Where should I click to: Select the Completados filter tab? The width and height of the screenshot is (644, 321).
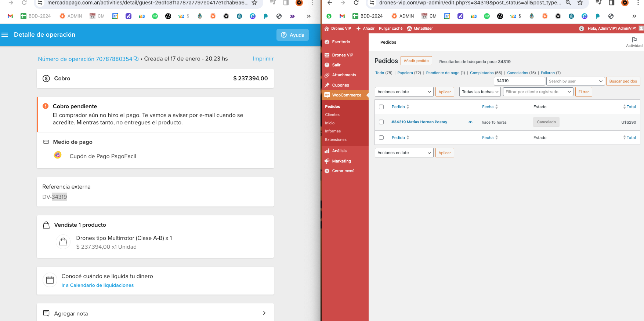[x=482, y=73]
